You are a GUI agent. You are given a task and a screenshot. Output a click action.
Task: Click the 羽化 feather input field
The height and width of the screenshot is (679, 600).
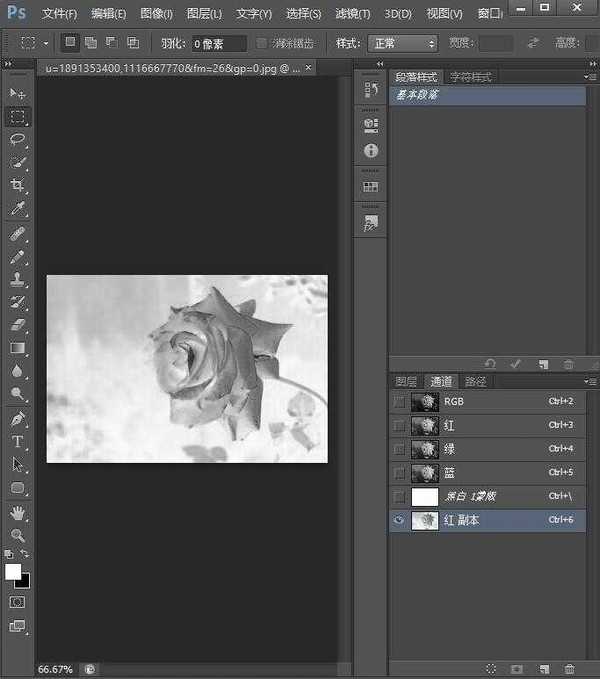pyautogui.click(x=218, y=44)
